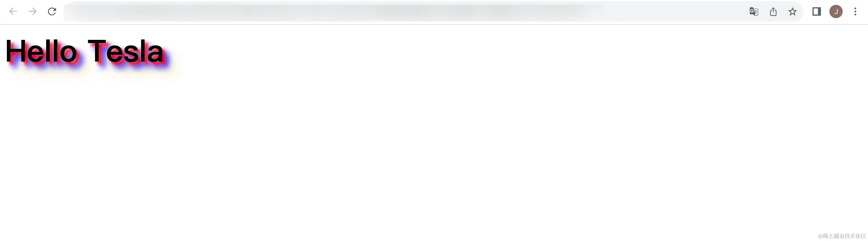Click the word Tesla in heading

[126, 51]
